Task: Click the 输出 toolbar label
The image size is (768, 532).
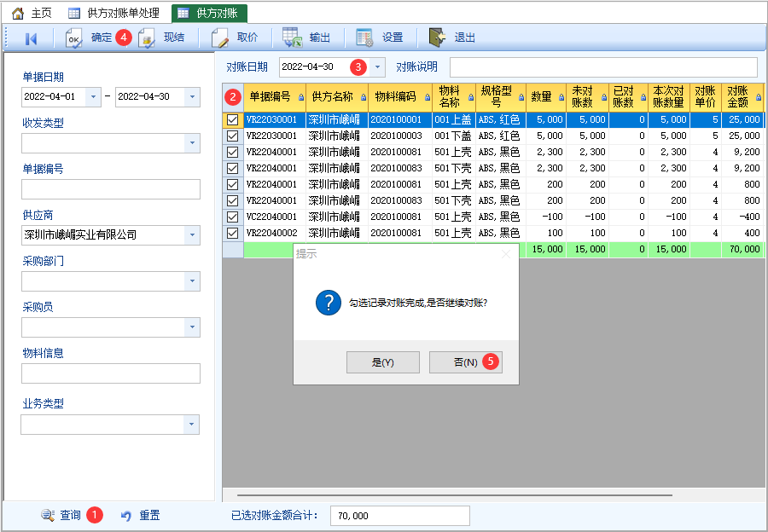Action: pyautogui.click(x=320, y=38)
